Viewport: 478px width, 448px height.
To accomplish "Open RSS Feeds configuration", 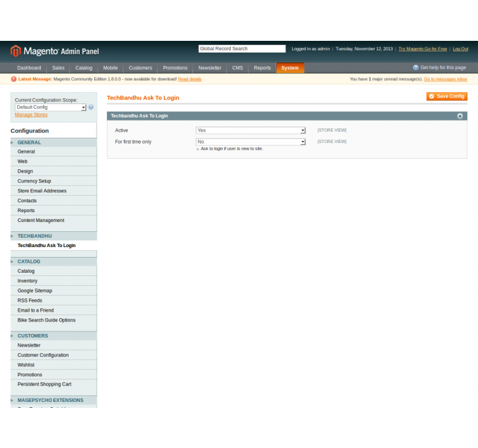I will pyautogui.click(x=53, y=300).
